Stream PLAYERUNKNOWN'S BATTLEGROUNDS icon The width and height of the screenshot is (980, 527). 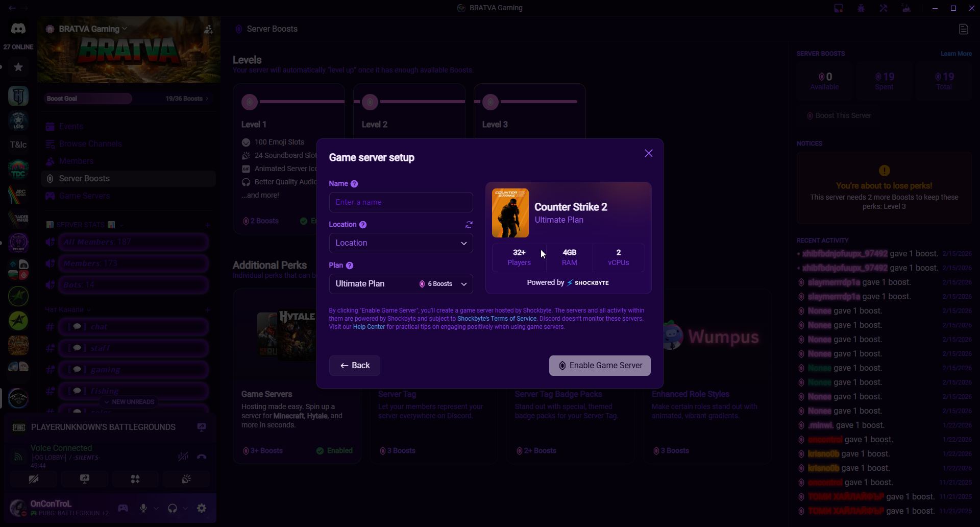202,427
